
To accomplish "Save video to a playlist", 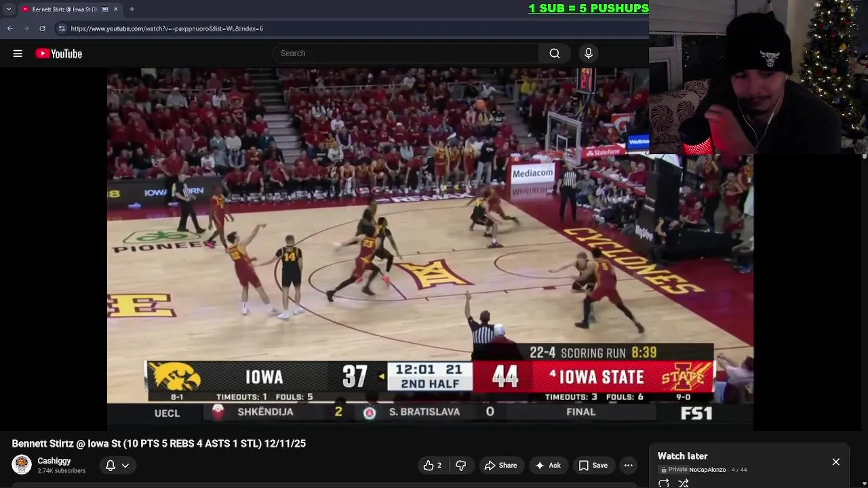I will tap(593, 466).
